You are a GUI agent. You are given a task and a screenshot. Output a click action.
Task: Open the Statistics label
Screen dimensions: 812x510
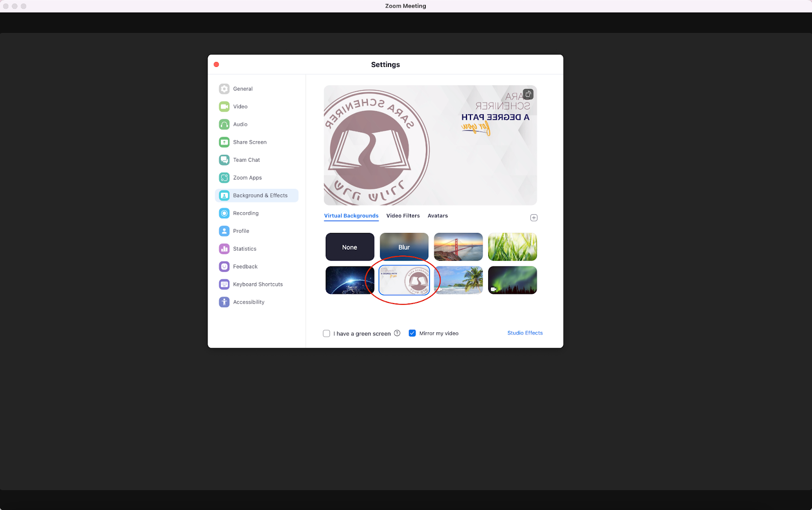click(x=245, y=249)
